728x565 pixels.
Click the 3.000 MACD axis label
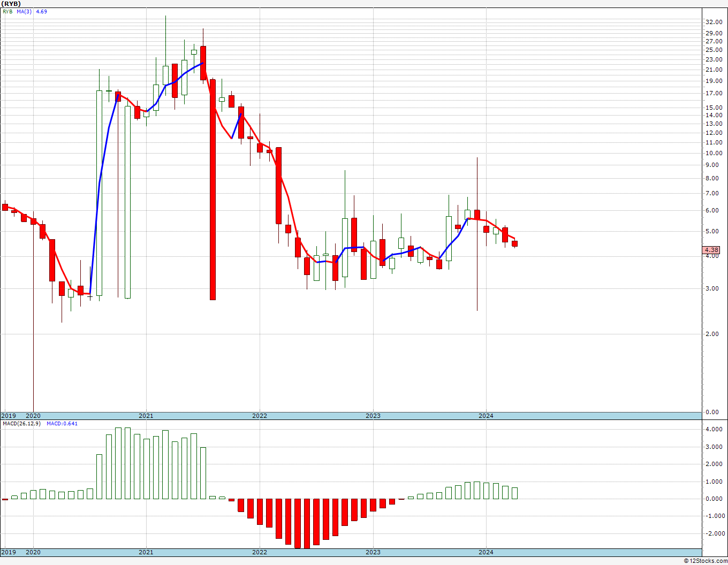click(x=714, y=447)
